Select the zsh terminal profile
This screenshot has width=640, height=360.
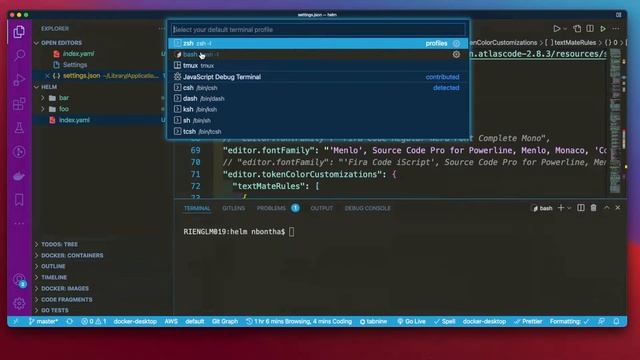pos(318,43)
